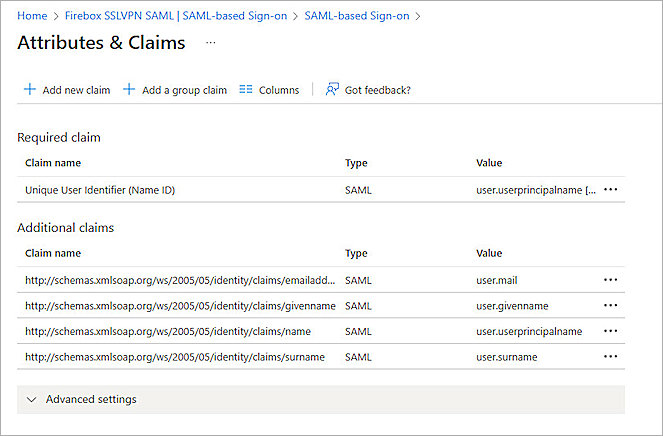Open the claims/givenname claim entry
The width and height of the screenshot is (663, 436).
[x=180, y=306]
